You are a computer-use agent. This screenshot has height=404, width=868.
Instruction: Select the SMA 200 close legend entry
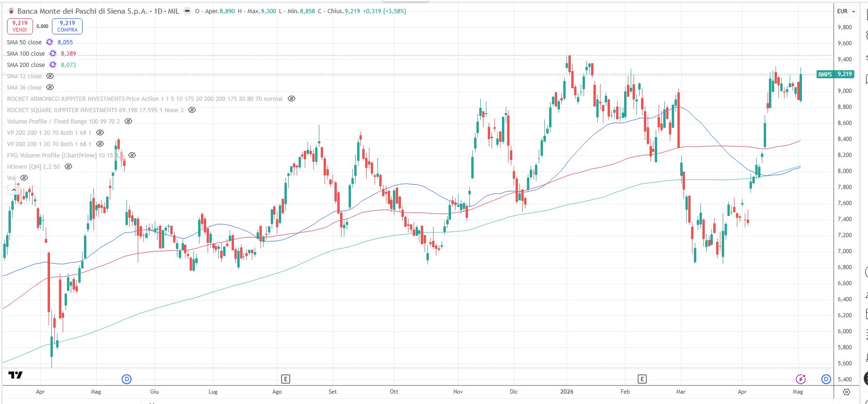click(26, 65)
